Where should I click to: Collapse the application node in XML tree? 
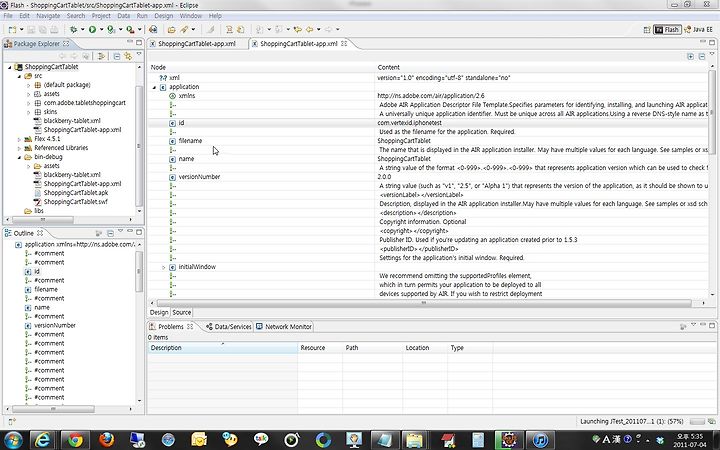point(154,87)
